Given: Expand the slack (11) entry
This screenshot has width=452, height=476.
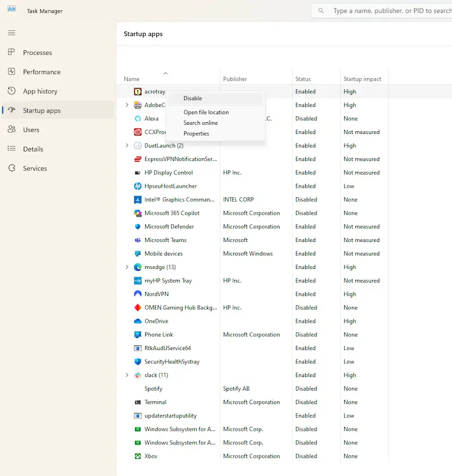Looking at the screenshot, I should point(127,375).
